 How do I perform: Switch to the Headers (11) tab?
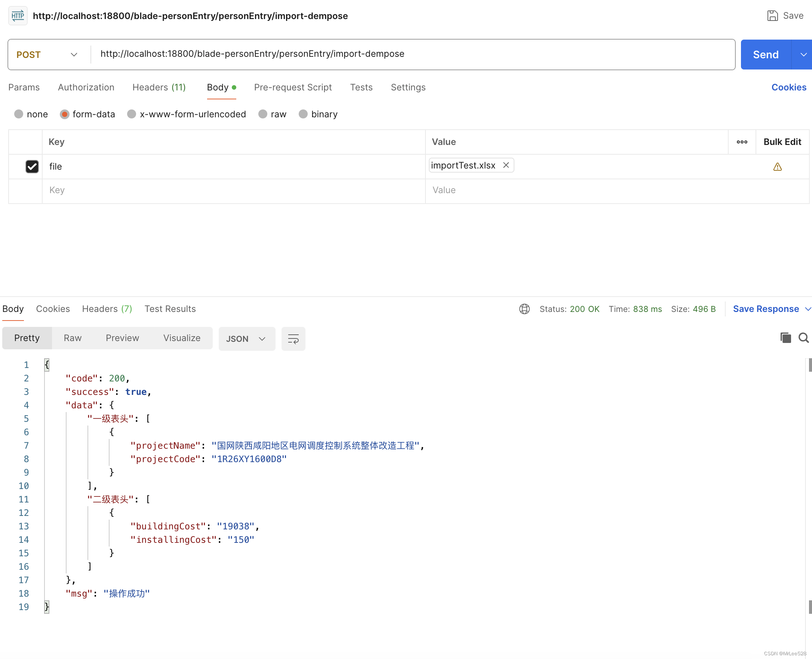pyautogui.click(x=159, y=87)
